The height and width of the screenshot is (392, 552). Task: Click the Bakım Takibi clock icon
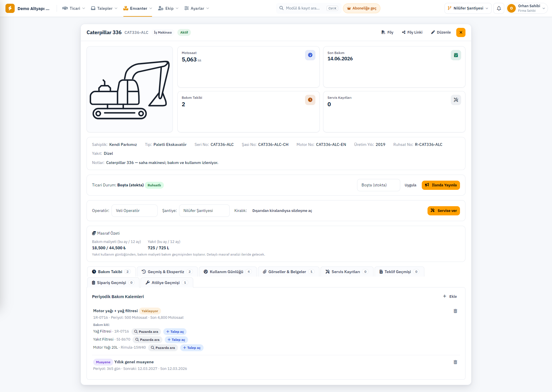pos(310,100)
